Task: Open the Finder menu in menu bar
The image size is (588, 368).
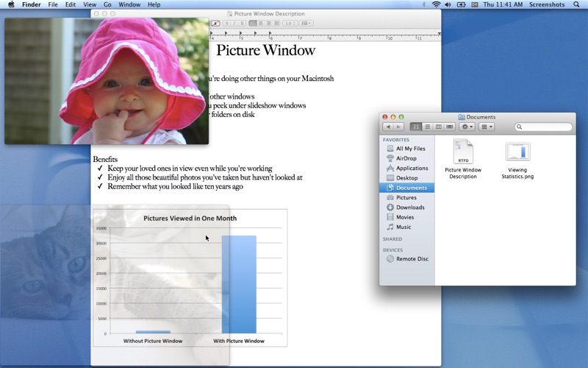Action: point(31,4)
